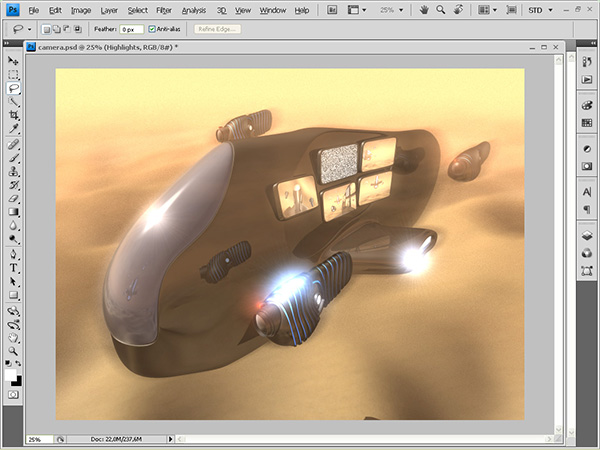Open the Character panel icon
Image resolution: width=600 pixels, height=450 pixels.
[587, 191]
